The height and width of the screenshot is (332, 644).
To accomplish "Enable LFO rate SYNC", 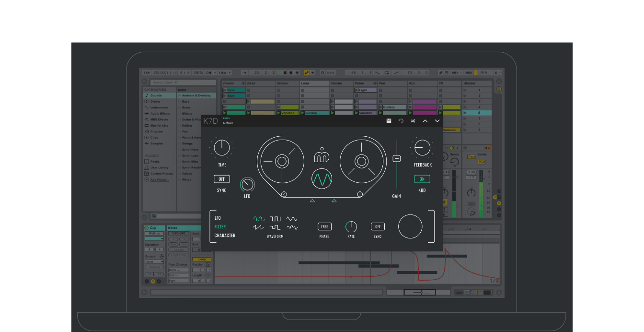I will pos(377,226).
